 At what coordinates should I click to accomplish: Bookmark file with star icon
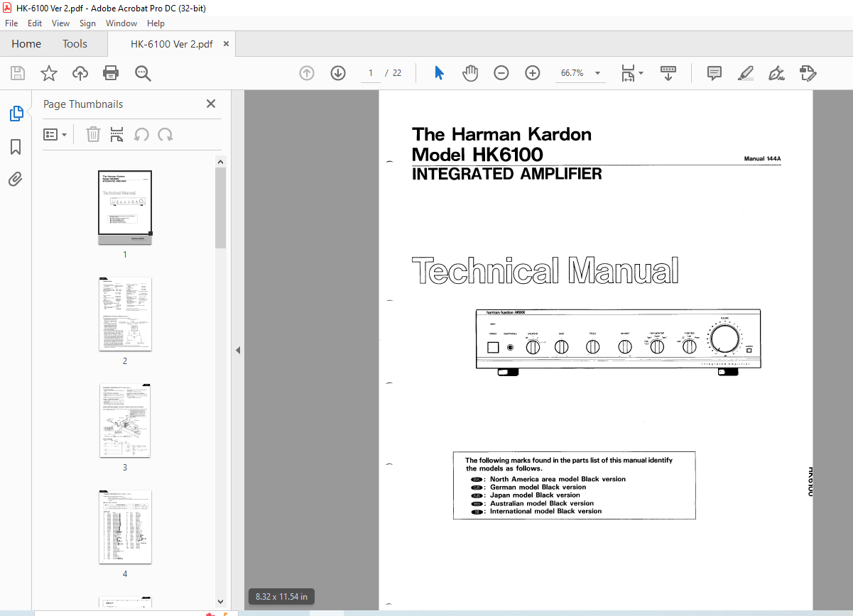[x=48, y=73]
